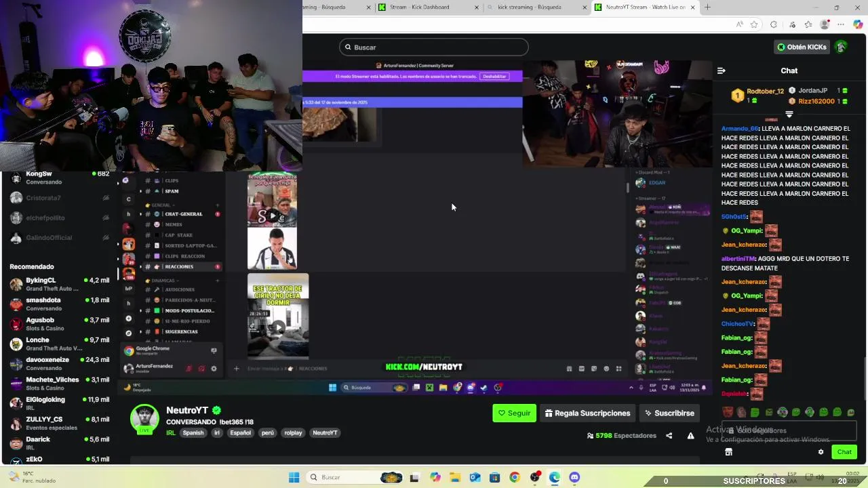Open the rolplay tag
The image size is (868, 488).
coord(293,432)
